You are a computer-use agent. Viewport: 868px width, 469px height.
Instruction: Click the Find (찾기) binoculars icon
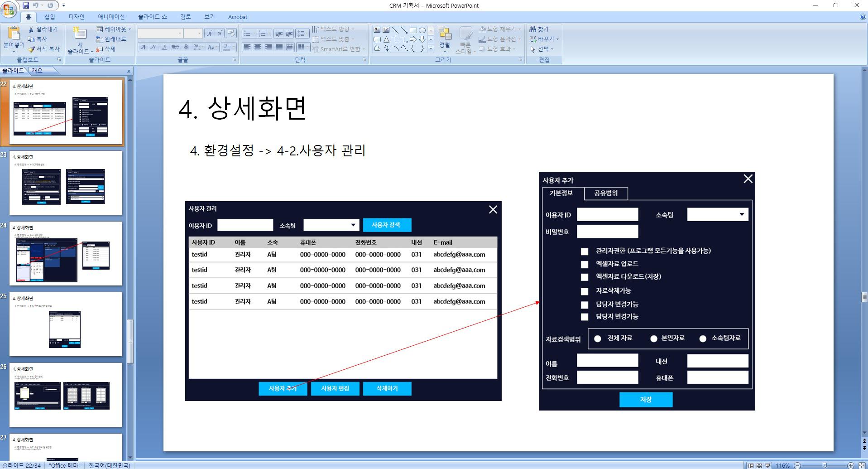point(533,29)
